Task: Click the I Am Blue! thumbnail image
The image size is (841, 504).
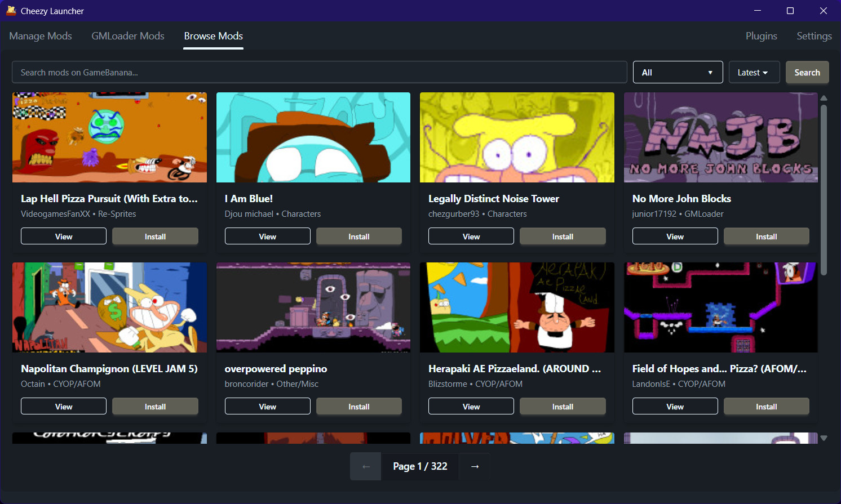Action: (313, 137)
